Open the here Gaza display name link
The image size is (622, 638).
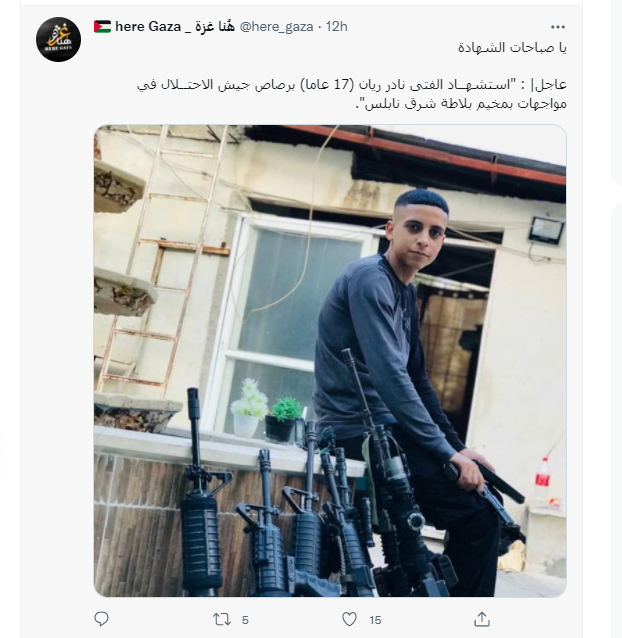tap(175, 26)
